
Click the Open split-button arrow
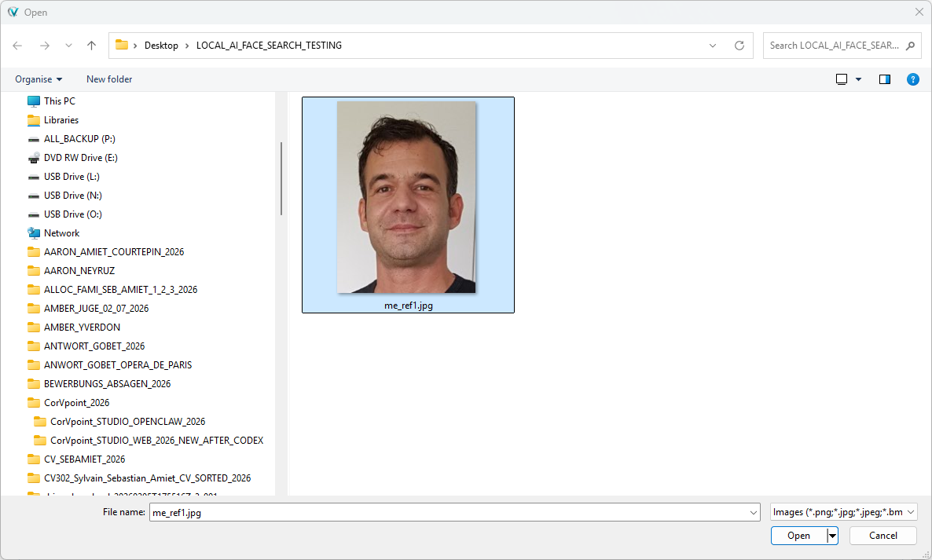click(833, 536)
